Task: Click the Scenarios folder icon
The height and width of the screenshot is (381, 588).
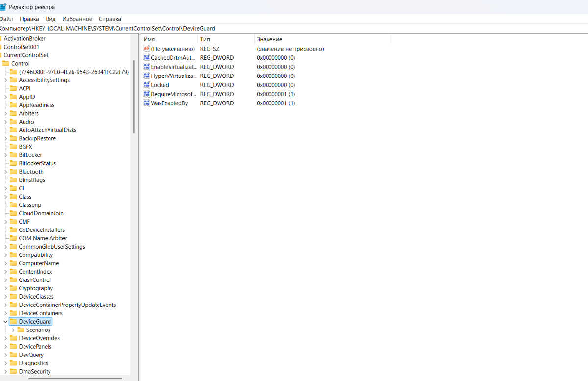Action: [x=21, y=330]
